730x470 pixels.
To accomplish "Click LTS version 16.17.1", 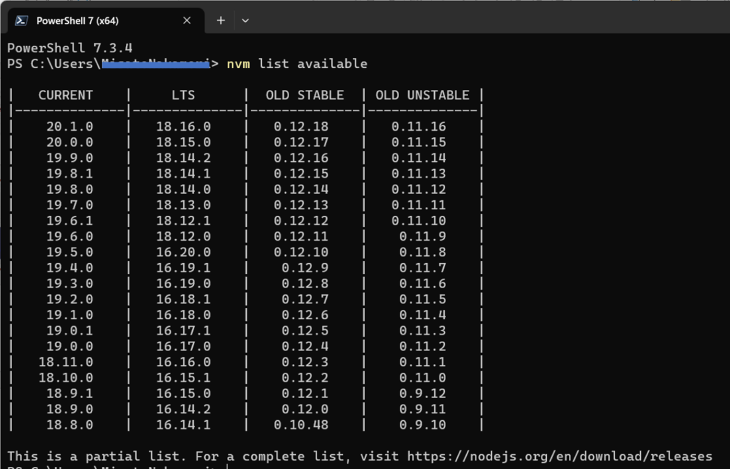I will pyautogui.click(x=183, y=331).
